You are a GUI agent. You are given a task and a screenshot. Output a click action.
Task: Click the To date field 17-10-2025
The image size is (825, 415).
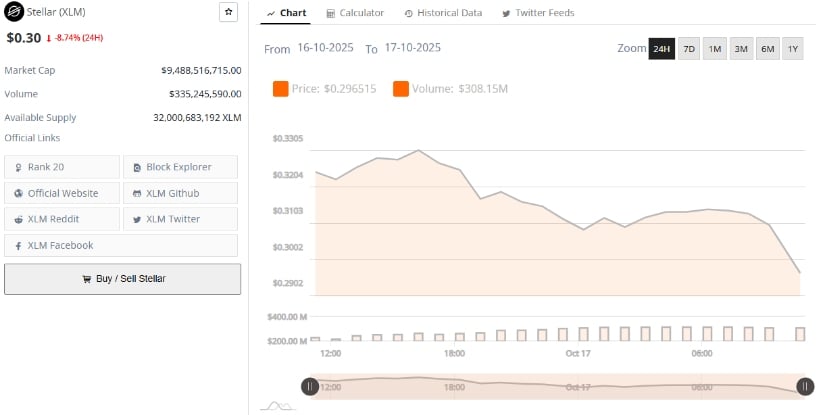(412, 48)
